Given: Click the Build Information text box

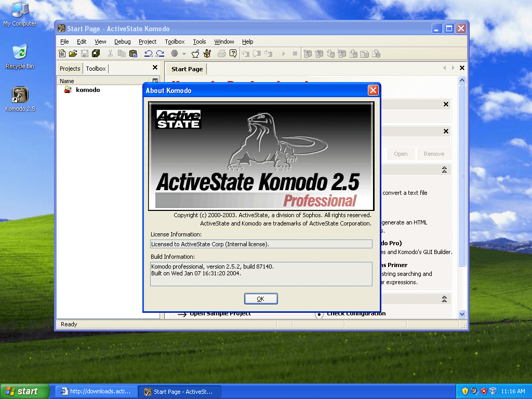Looking at the screenshot, I should [x=261, y=274].
